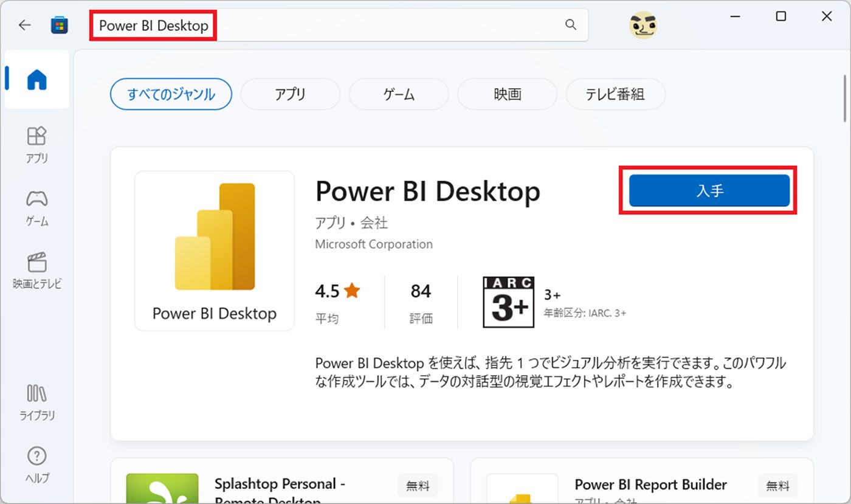
Task: Open the ヘルプ sidebar item
Action: point(37,464)
